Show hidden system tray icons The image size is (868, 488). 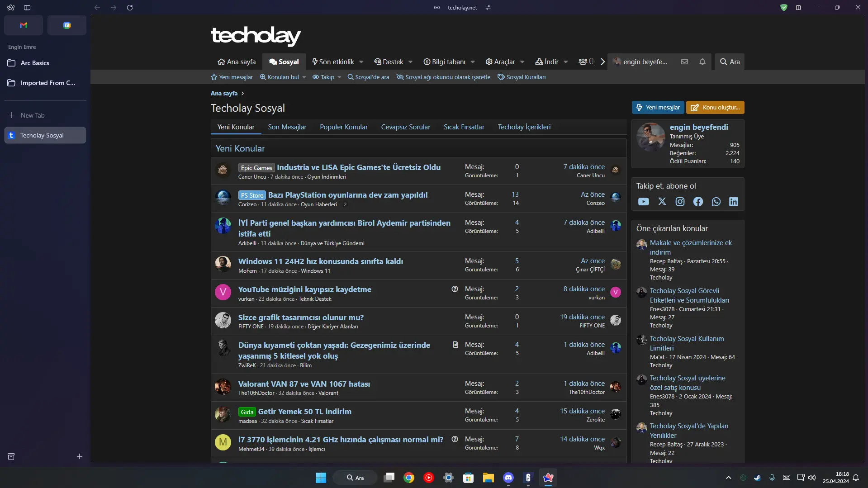(729, 478)
